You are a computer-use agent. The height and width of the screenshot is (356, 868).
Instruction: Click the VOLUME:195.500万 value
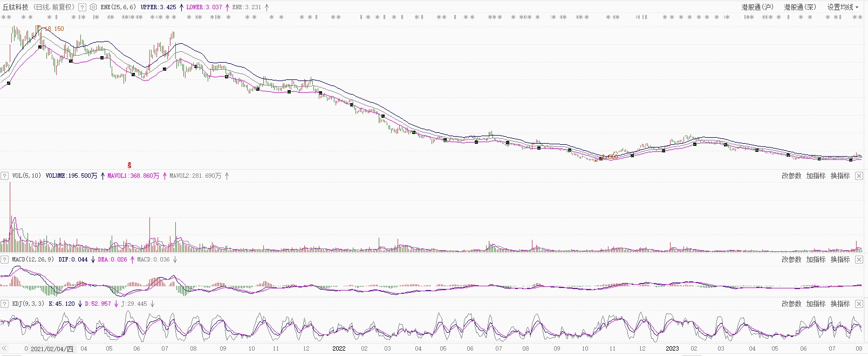(x=71, y=176)
